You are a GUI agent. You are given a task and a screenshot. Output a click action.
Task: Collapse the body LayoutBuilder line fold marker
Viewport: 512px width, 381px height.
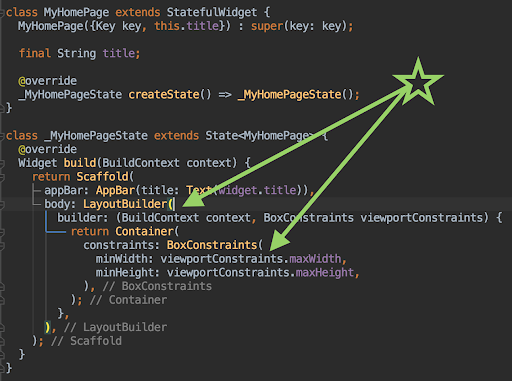point(2,204)
